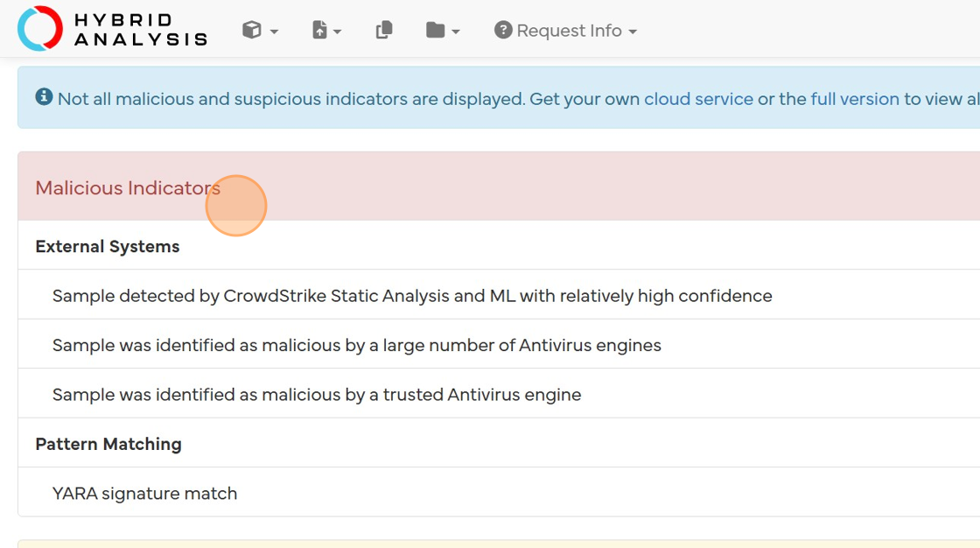
Task: Click the HYBRID ANALYSIS brand text
Action: (140, 30)
